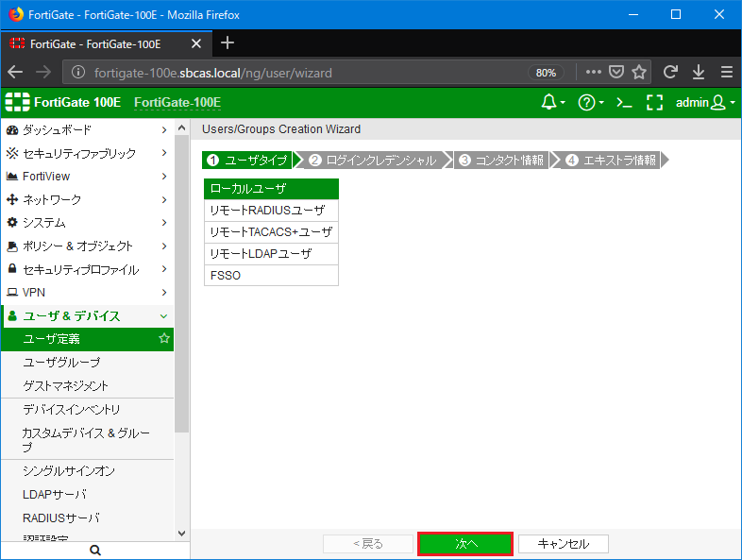Open admin user menu
This screenshot has width=742, height=560.
click(x=705, y=102)
